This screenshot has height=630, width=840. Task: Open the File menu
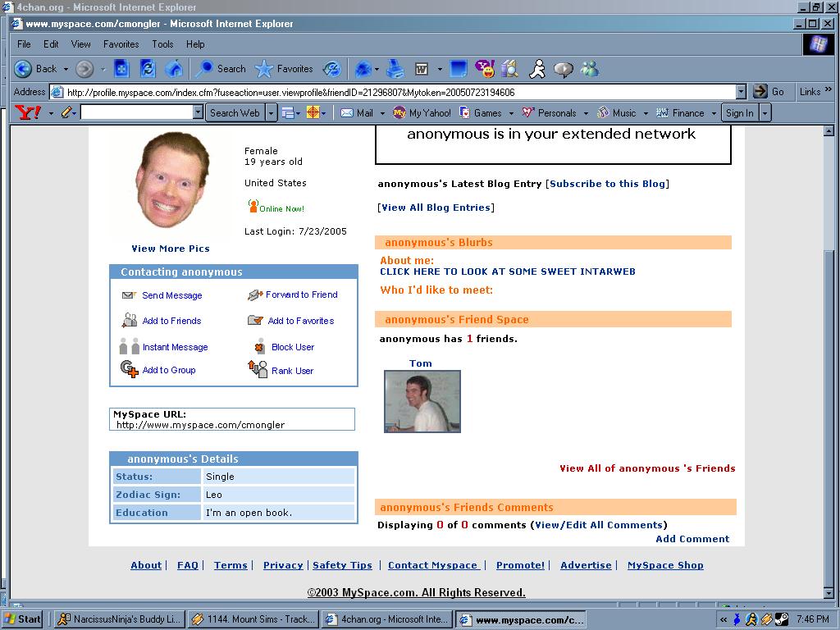pos(24,44)
